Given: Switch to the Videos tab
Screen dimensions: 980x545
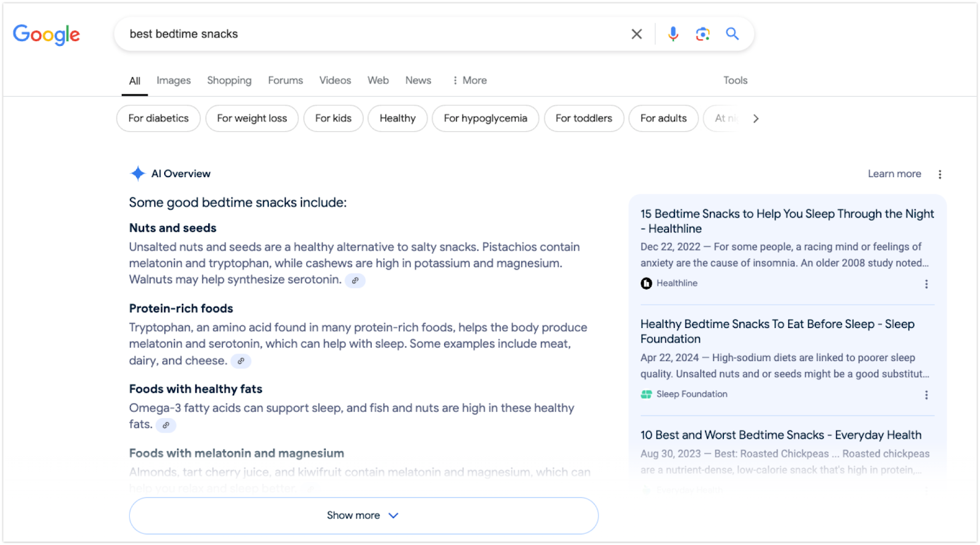Looking at the screenshot, I should pos(335,80).
